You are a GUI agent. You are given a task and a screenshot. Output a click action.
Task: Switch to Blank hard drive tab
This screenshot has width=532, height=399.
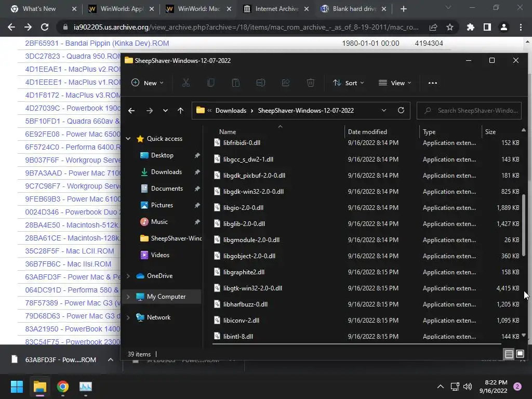(x=354, y=9)
